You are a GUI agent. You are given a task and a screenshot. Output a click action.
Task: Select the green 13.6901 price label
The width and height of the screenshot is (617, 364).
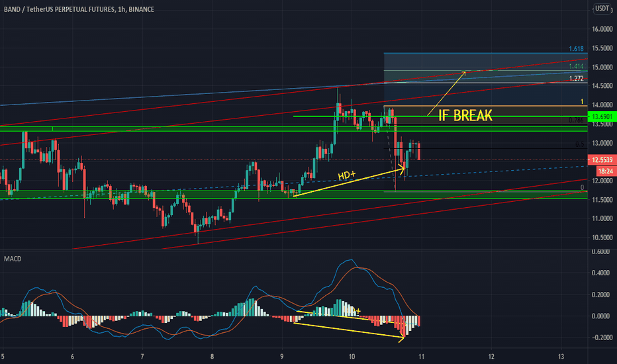tap(602, 116)
